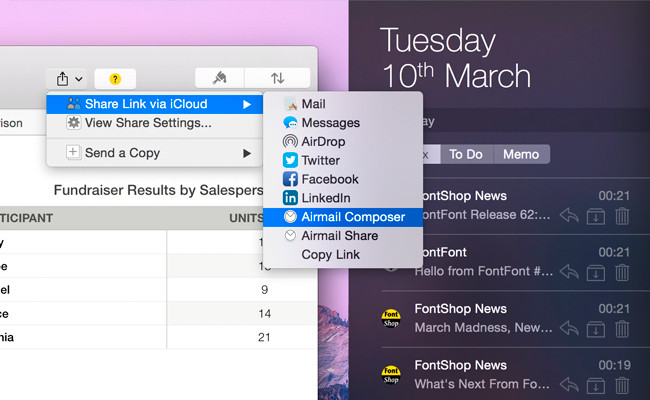Image resolution: width=650 pixels, height=400 pixels.
Task: Switch to the Memo tab
Action: [x=521, y=154]
